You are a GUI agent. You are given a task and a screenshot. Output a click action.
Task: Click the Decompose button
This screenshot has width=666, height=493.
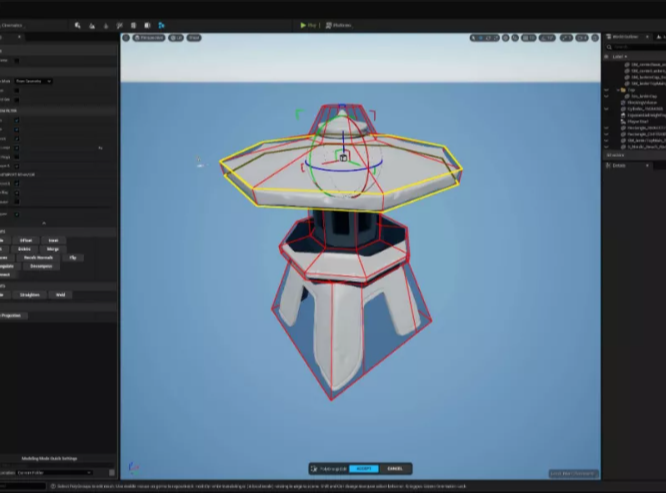point(41,267)
